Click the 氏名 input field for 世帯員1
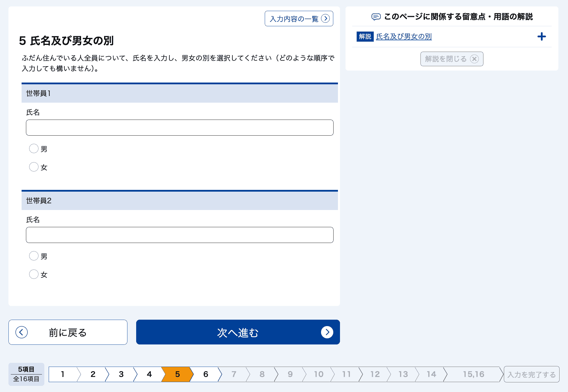Screen dimensions: 568x392 pos(180,127)
